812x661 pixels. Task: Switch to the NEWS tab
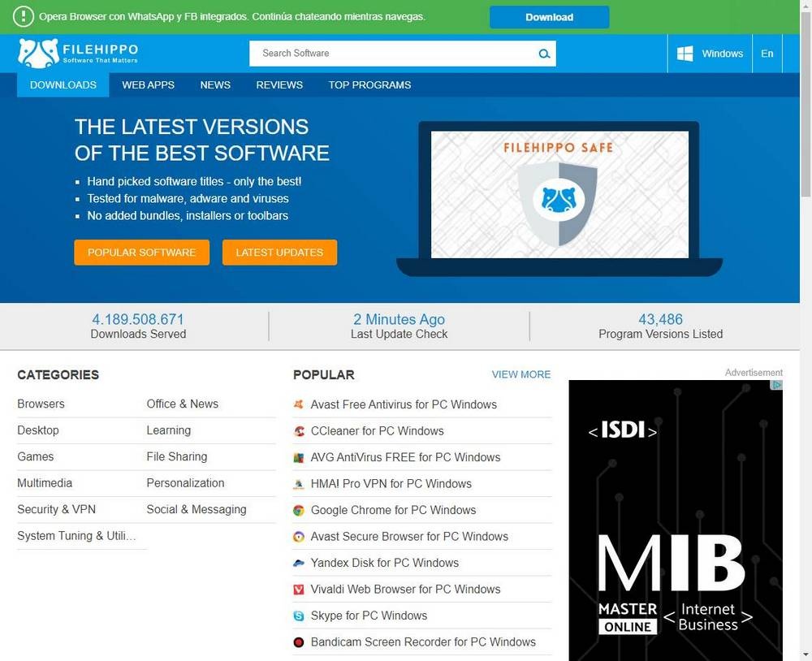click(x=215, y=84)
